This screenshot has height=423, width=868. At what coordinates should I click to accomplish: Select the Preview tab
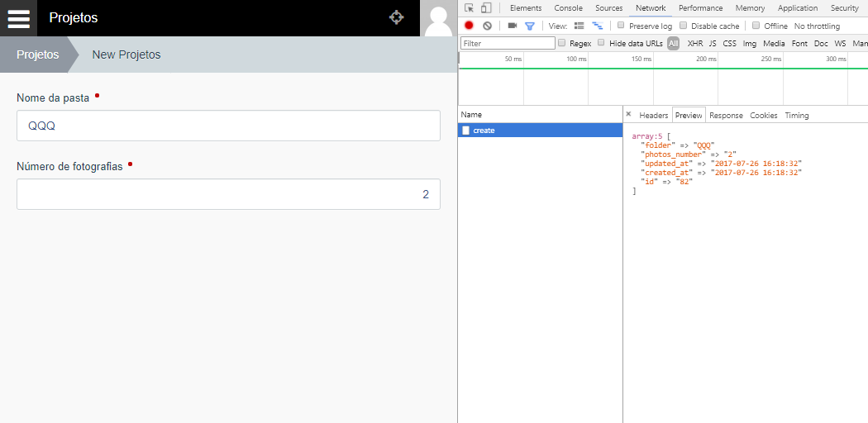click(x=689, y=115)
